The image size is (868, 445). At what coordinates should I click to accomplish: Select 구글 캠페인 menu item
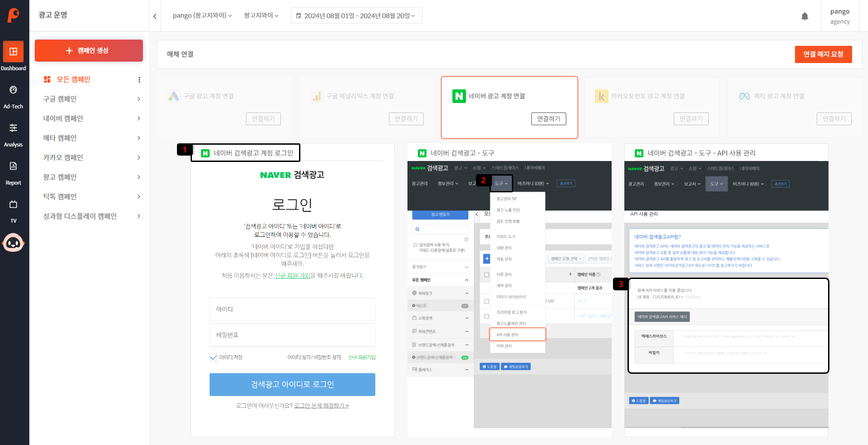60,99
